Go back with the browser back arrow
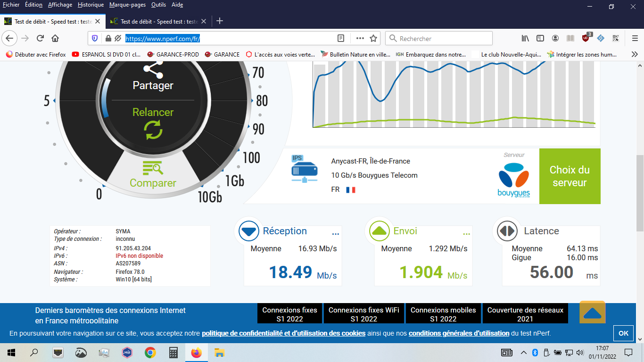 point(10,38)
